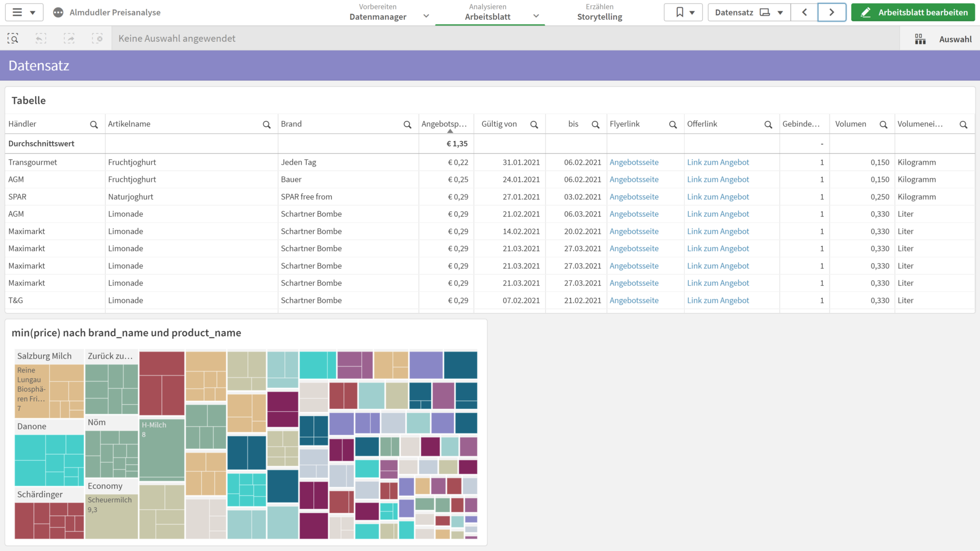Image resolution: width=980 pixels, height=551 pixels.
Task: Search in the Artikelname column
Action: pos(266,124)
